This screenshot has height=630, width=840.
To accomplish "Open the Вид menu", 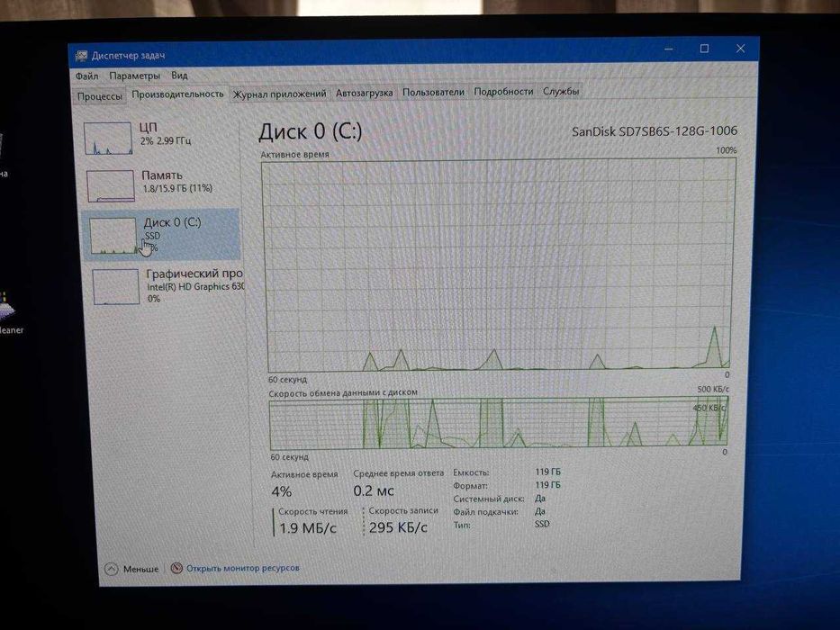I will [x=179, y=76].
